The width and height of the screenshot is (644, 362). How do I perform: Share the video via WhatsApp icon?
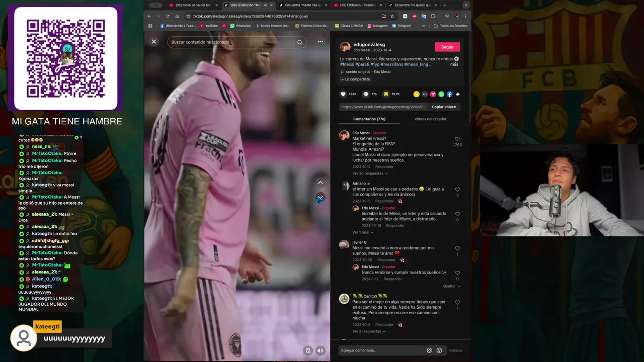click(441, 94)
